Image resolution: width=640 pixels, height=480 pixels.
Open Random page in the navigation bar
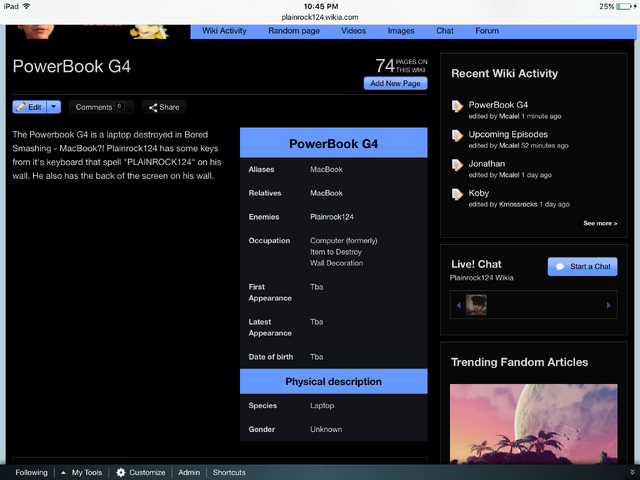coord(294,31)
